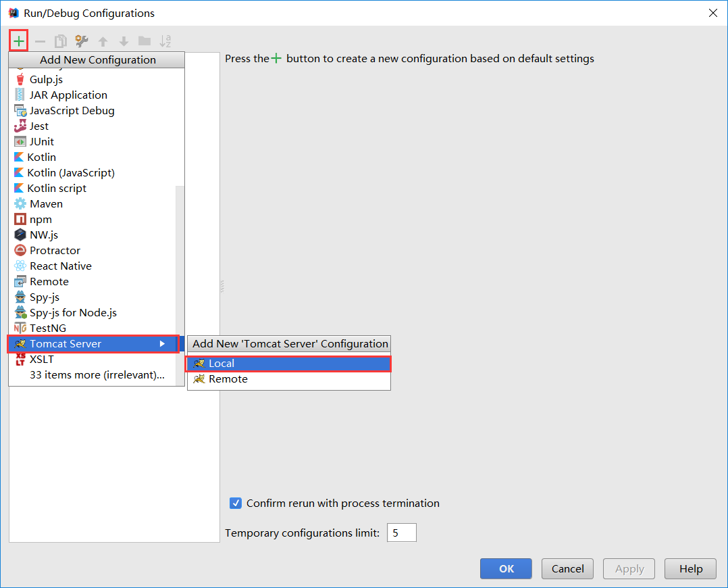728x588 pixels.
Task: Toggle Confirm rerun with process termination
Action: click(236, 504)
